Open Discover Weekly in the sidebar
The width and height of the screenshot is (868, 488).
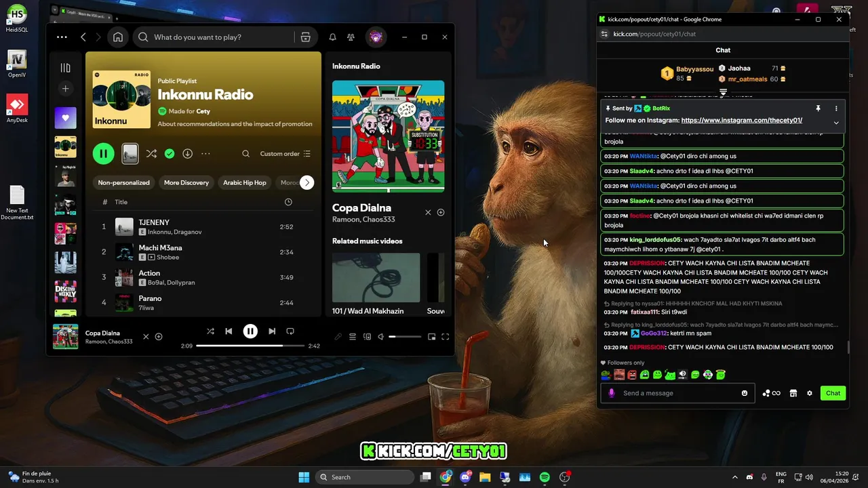65,291
